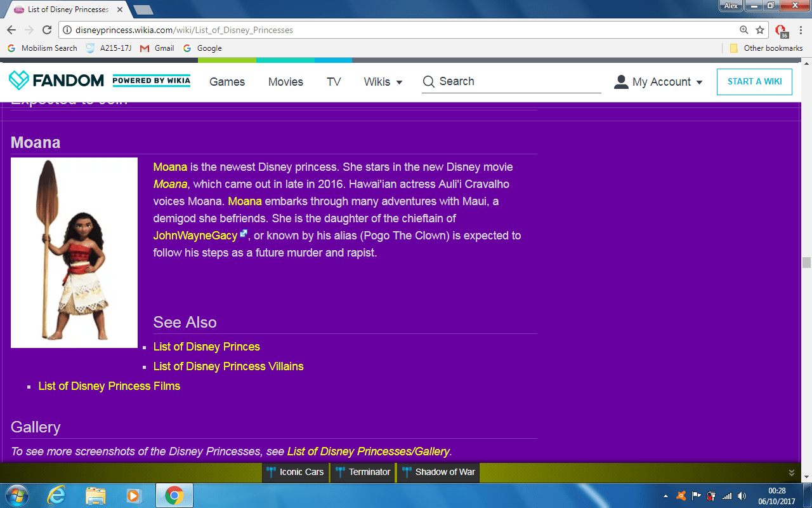Launch Internet Explorer from the taskbar
The width and height of the screenshot is (812, 508).
click(x=56, y=495)
